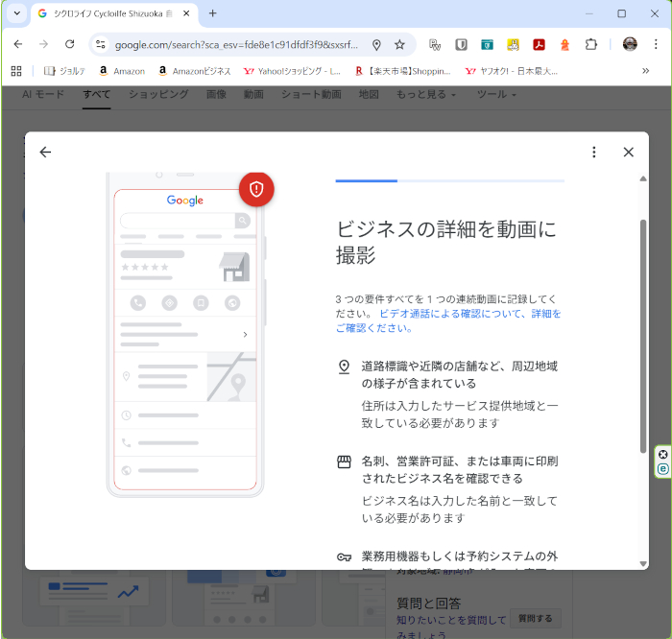Reload the page with the browser refresh icon
672x639 pixels.
coord(69,44)
